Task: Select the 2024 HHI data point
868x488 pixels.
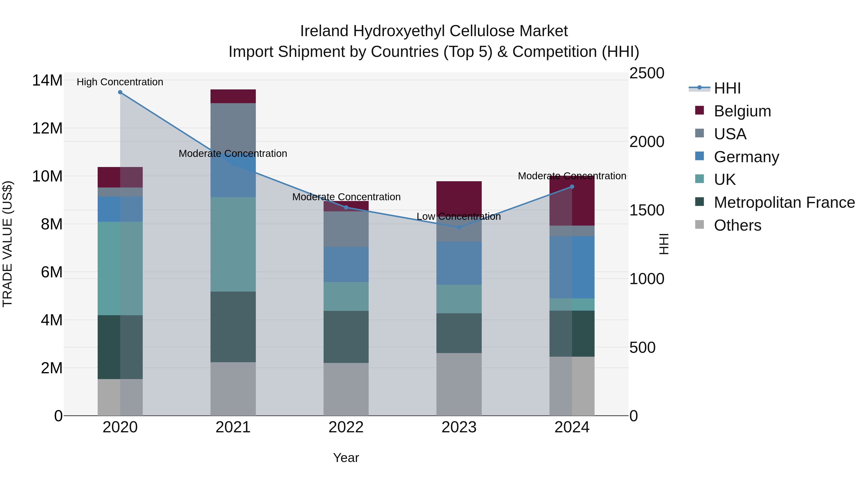Action: 572,187
